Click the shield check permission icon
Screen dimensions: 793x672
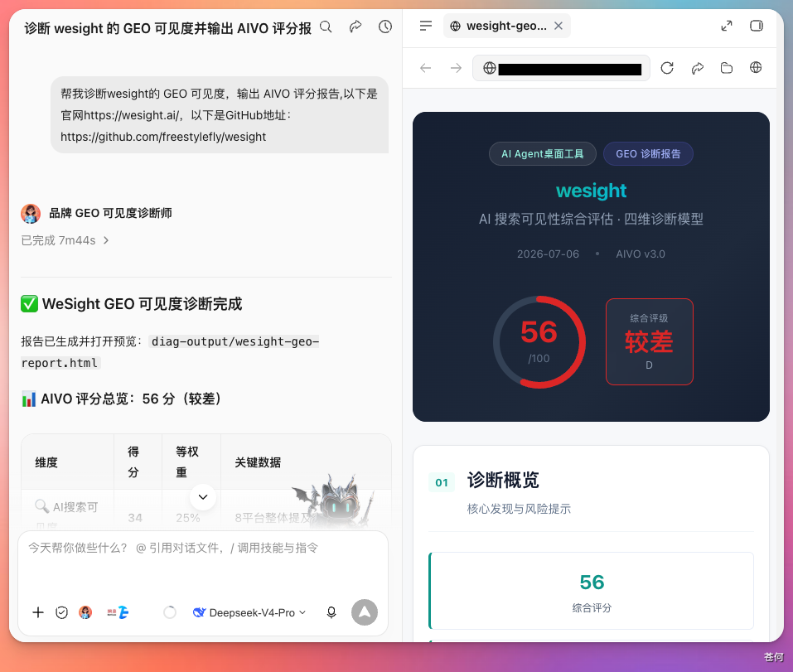[x=61, y=612]
